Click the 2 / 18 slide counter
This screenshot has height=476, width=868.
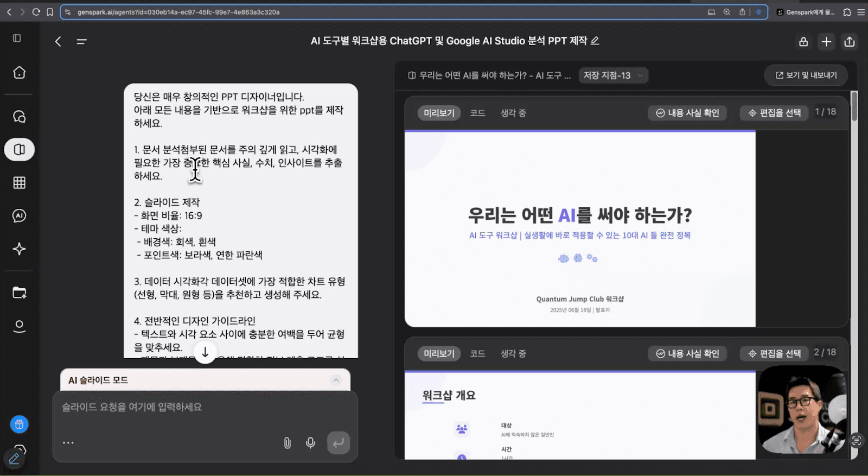tap(825, 352)
